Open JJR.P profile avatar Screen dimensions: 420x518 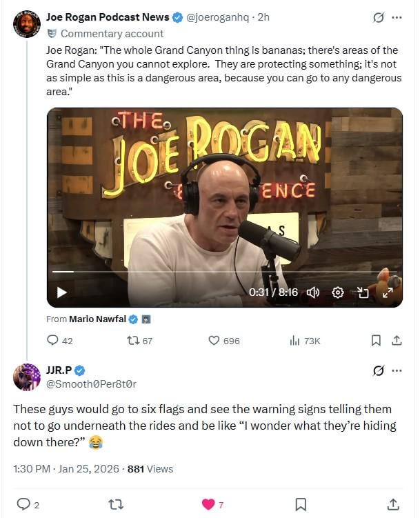pos(27,377)
